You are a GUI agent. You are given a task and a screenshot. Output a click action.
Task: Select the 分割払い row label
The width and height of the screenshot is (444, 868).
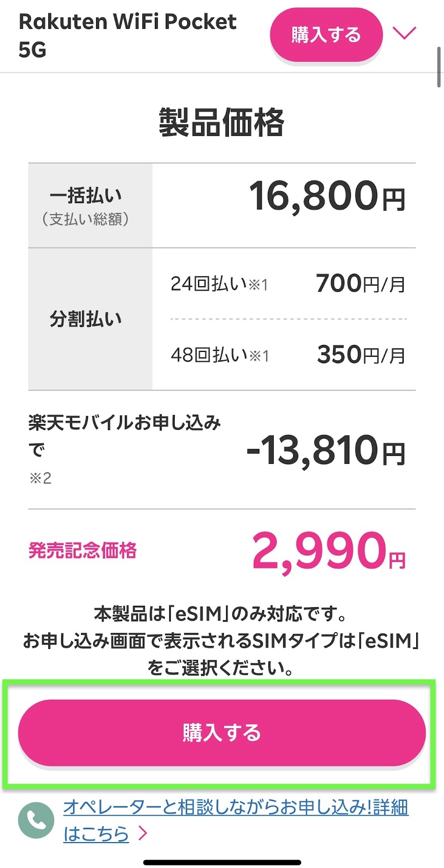point(86,319)
